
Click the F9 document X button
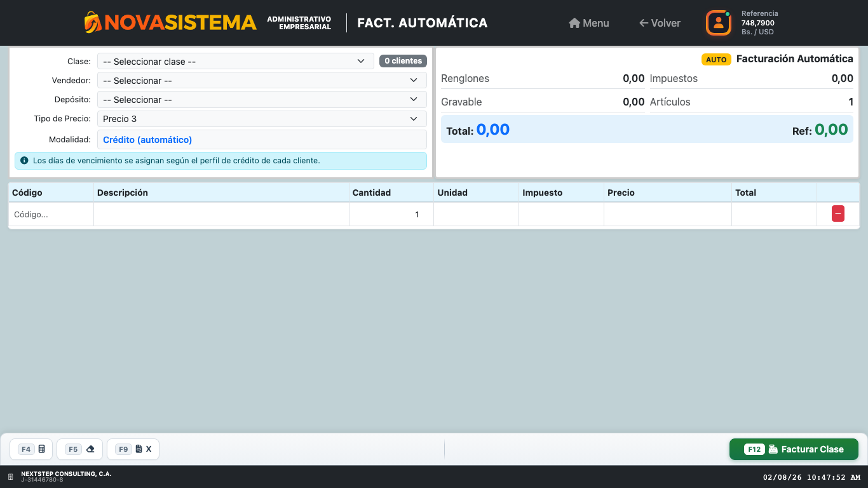(133, 449)
